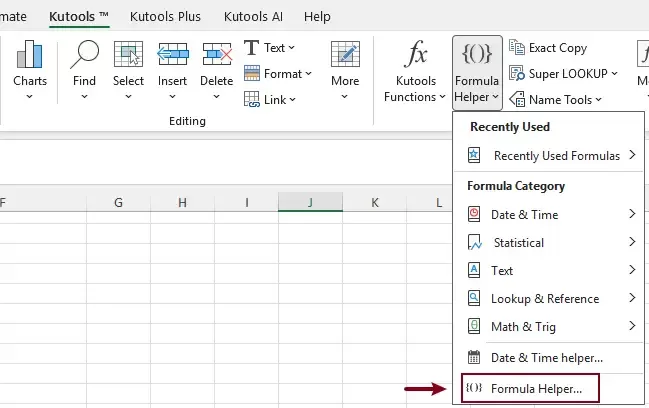Switch to the Kutools AI tab

[x=253, y=17]
